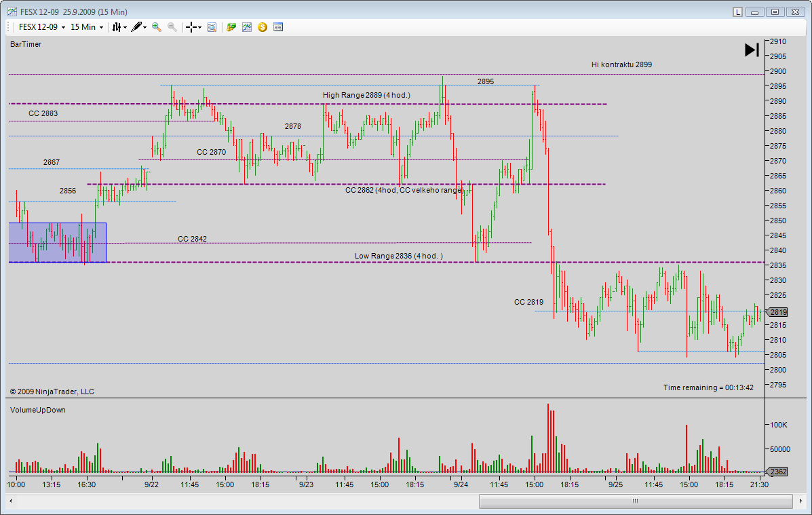Select the drawing tools pen icon
Screen dimensions: 812x515
pyautogui.click(x=136, y=27)
